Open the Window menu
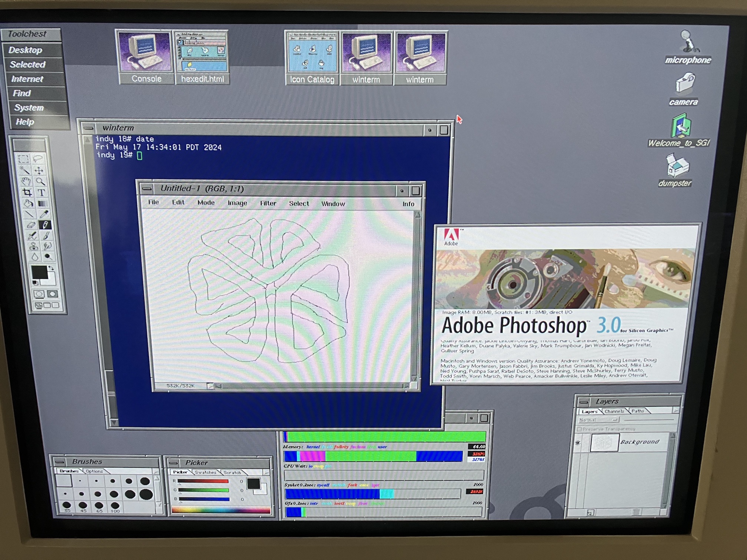747x560 pixels. [333, 204]
